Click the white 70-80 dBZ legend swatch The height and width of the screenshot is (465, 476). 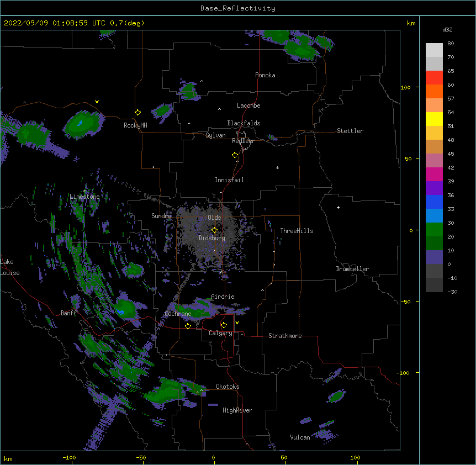(434, 50)
